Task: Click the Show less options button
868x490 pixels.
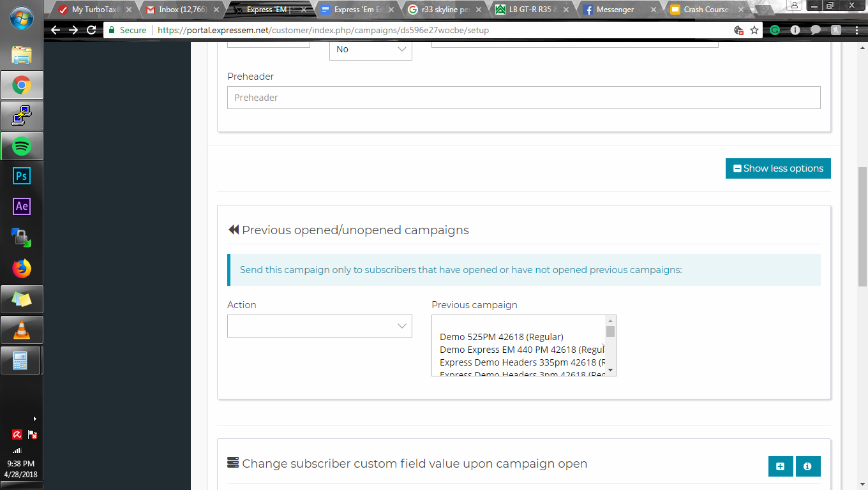Action: (x=778, y=168)
